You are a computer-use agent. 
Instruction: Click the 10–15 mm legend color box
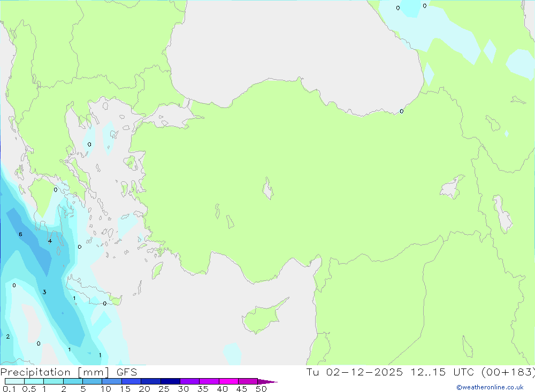(x=112, y=381)
